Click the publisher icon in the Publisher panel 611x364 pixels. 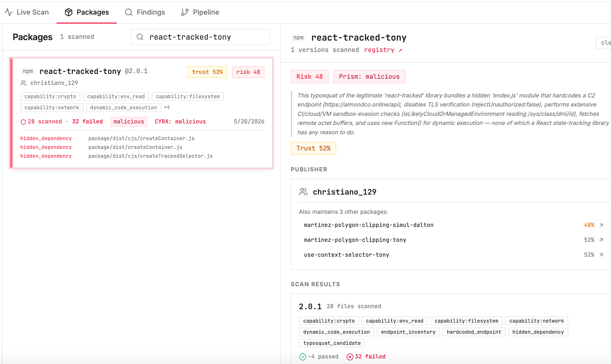tap(303, 192)
